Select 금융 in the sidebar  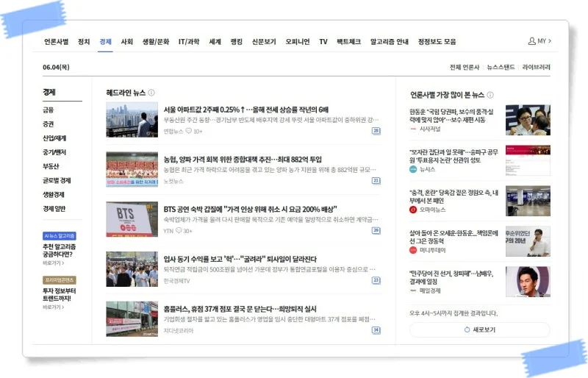click(49, 110)
